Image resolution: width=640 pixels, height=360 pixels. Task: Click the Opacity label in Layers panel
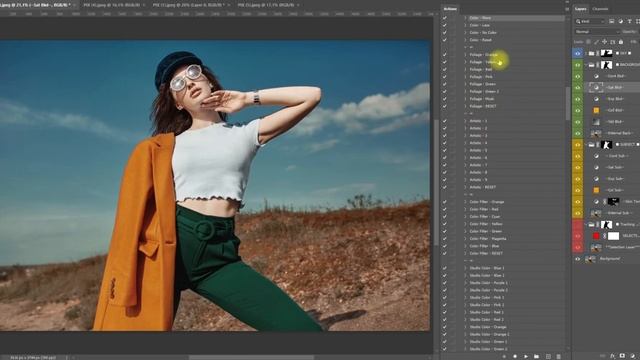click(629, 31)
